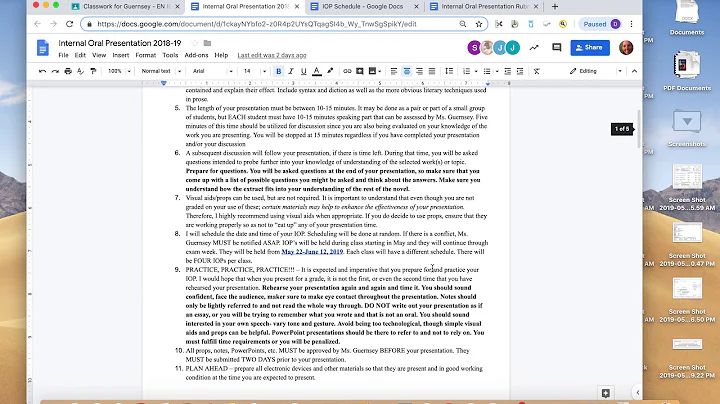Click the Paused profile button
Viewport: 720px width, 404px height.
click(x=601, y=24)
